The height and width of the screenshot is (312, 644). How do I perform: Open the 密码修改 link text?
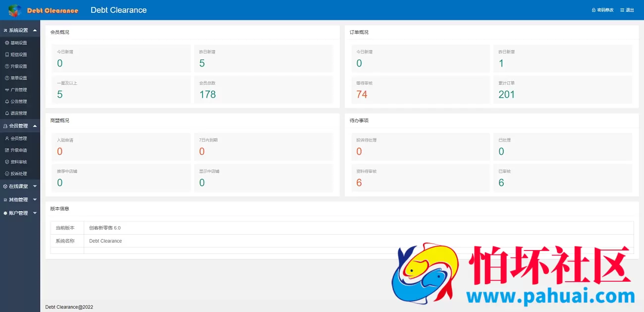(605, 10)
